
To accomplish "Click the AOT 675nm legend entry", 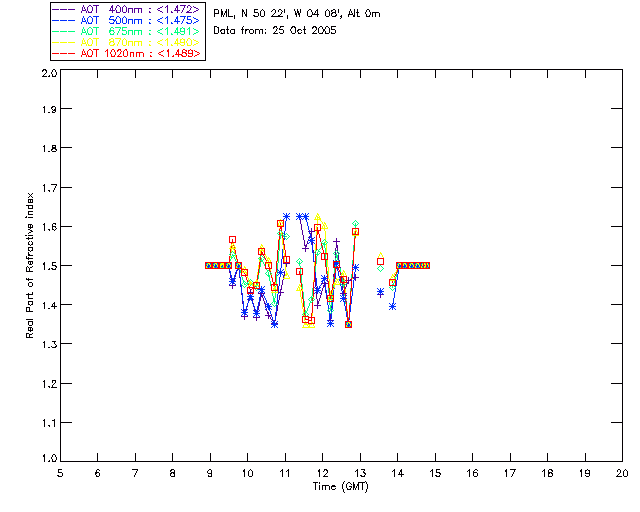I will (126, 31).
